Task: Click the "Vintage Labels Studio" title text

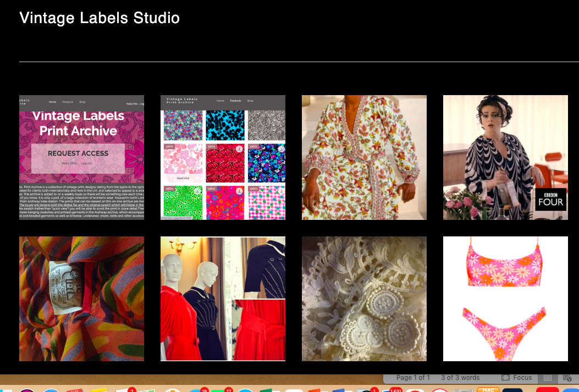Action: click(x=100, y=18)
